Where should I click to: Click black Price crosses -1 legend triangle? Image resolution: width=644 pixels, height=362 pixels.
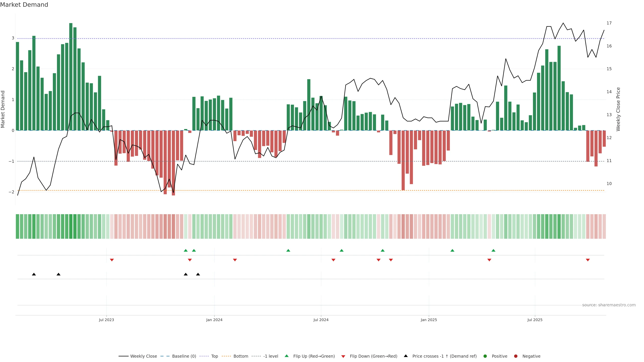406,356
